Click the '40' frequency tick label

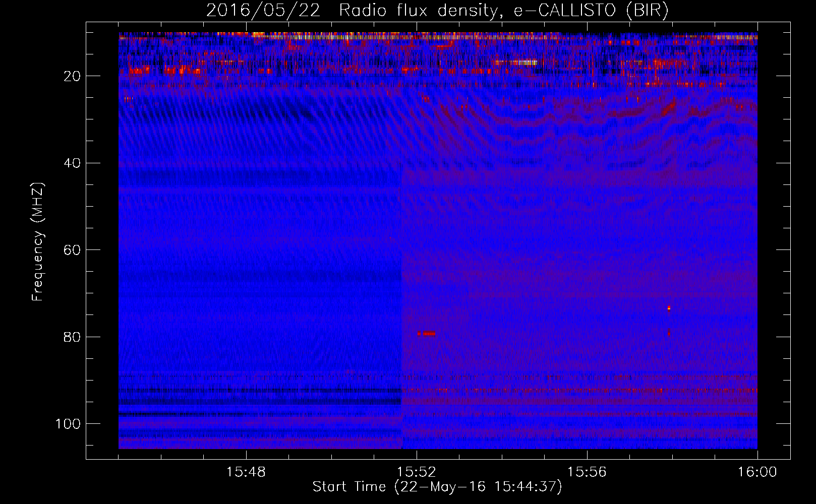(73, 163)
